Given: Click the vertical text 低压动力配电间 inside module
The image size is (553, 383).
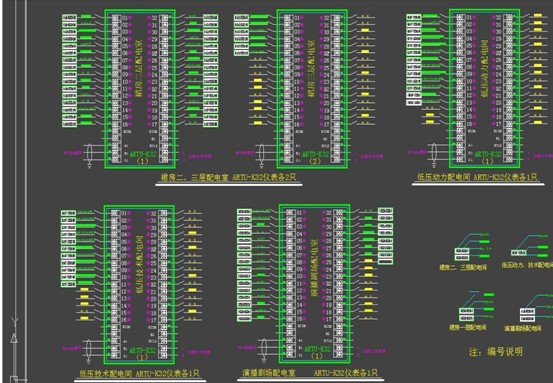Looking at the screenshot, I should click(x=485, y=68).
